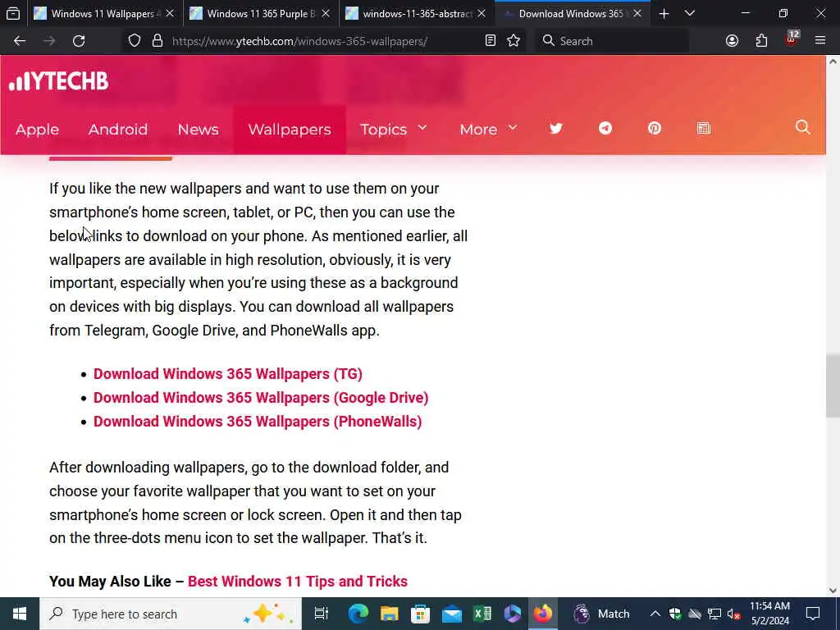Go back with the browser back arrow

(x=20, y=41)
